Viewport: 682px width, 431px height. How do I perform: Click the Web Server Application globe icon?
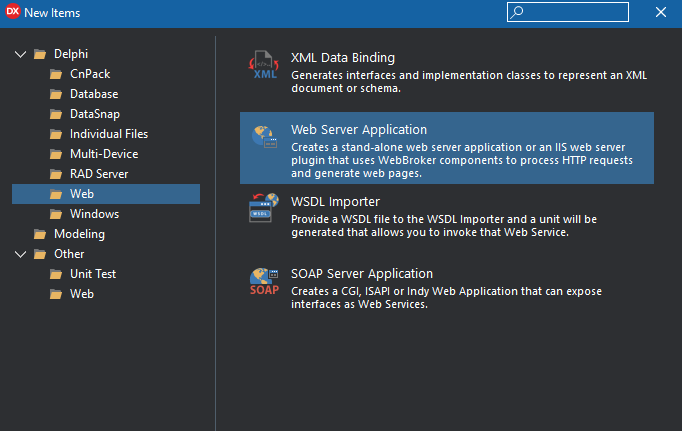point(264,137)
